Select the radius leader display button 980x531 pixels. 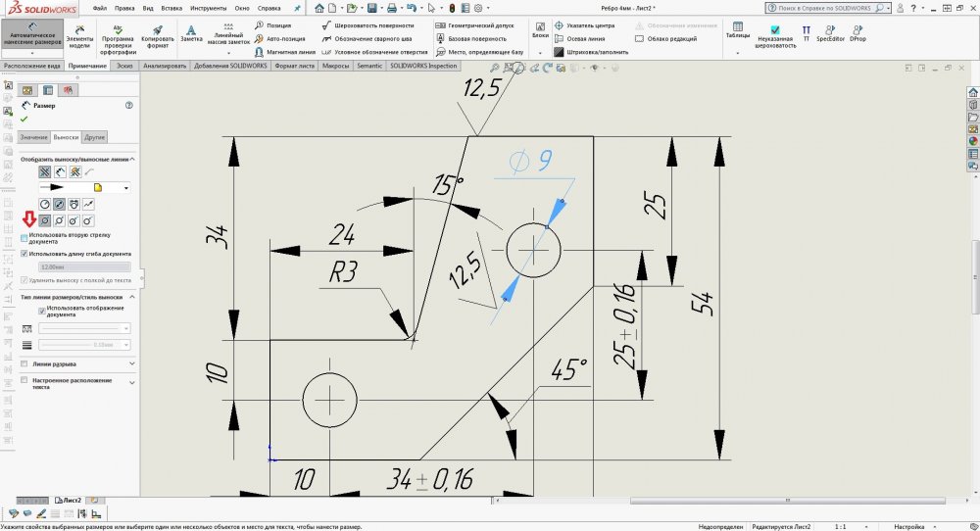click(x=44, y=205)
